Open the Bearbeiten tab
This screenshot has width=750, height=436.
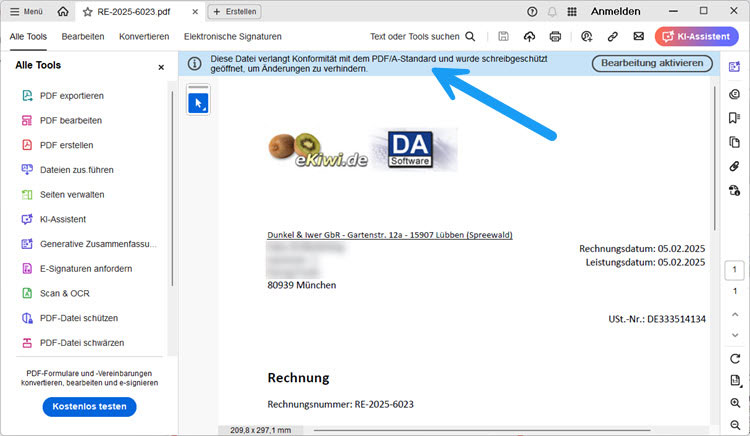pyautogui.click(x=83, y=37)
